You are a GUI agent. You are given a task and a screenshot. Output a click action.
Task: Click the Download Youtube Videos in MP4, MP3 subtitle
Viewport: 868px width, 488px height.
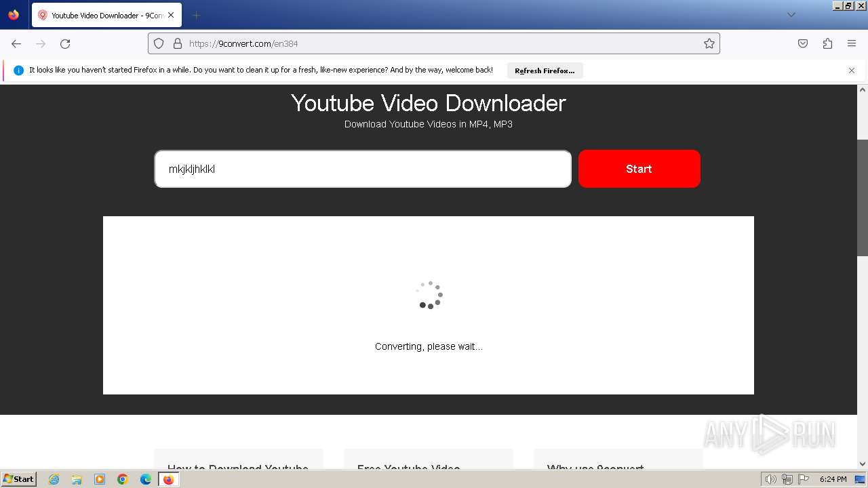point(428,124)
